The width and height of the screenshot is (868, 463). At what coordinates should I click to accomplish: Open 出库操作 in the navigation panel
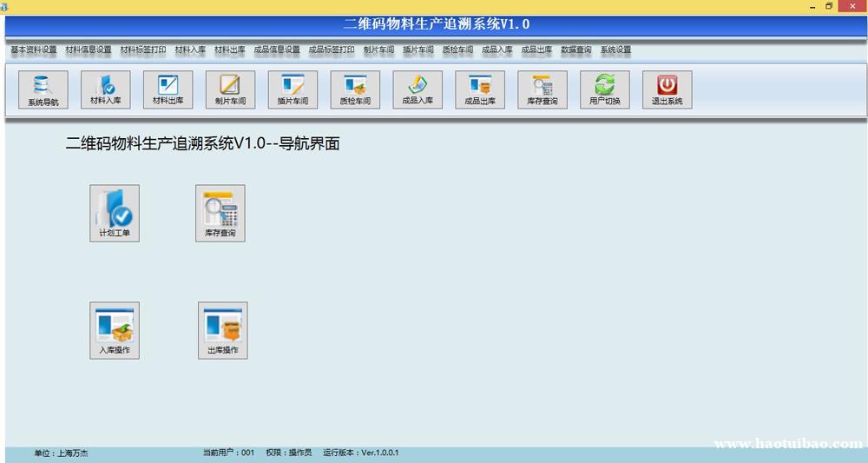(222, 330)
